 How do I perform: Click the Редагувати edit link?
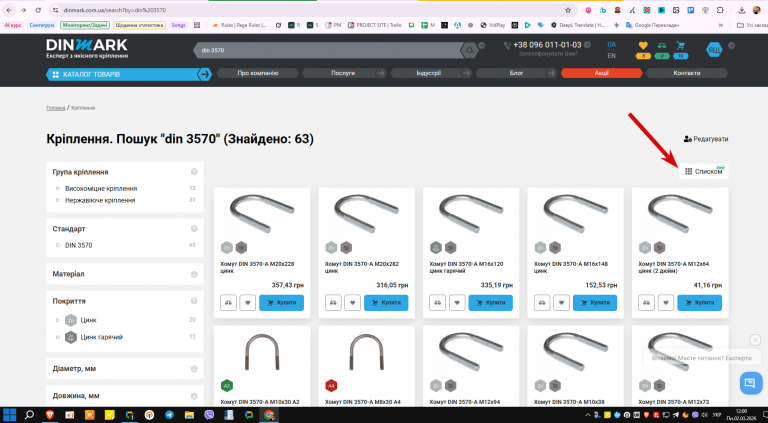pyautogui.click(x=706, y=139)
